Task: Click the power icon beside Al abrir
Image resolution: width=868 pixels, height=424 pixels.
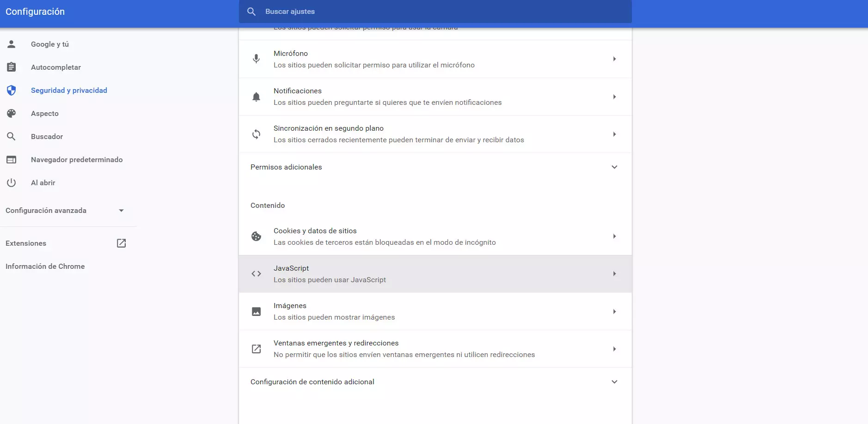Action: pos(11,182)
